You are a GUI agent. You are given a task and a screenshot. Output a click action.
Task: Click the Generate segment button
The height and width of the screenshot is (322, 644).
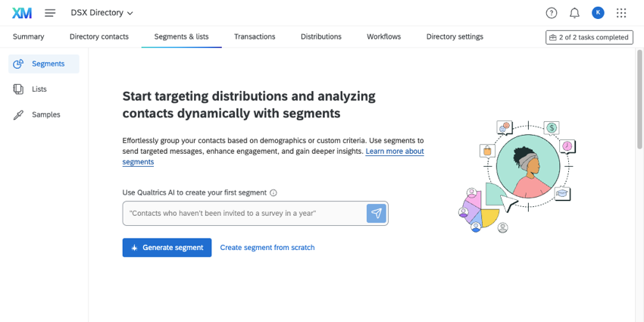point(167,248)
